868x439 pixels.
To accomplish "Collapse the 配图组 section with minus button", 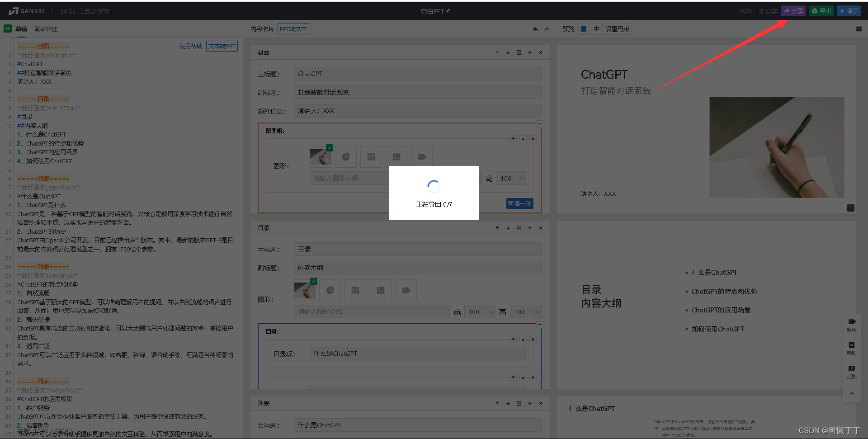I will (539, 124).
